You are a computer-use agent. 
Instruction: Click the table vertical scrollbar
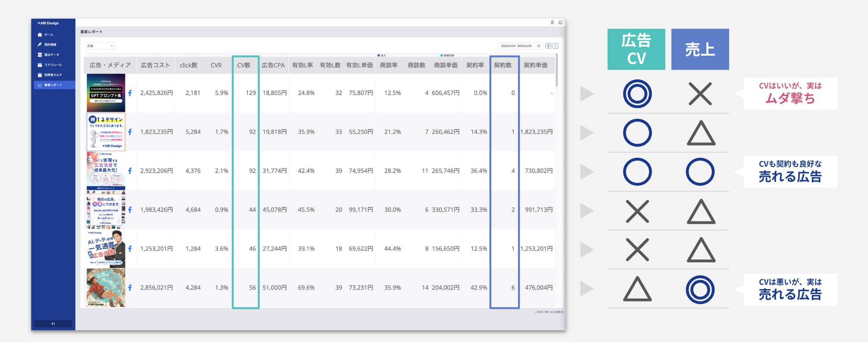(x=556, y=71)
